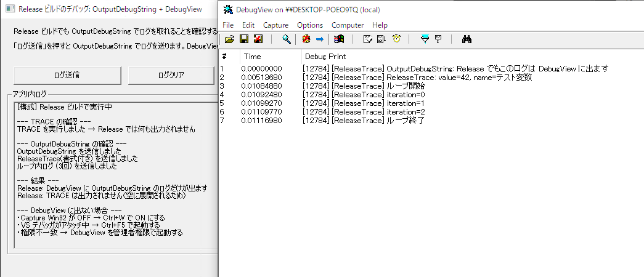The width and height of the screenshot is (644, 277).
Task: Click the time value 0.01099270
Action: [261, 103]
